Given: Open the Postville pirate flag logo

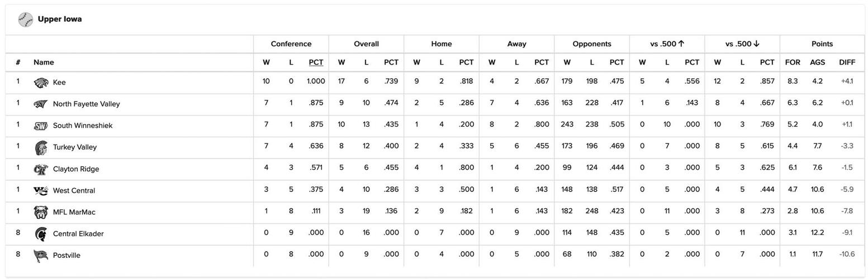Looking at the screenshot, I should [x=41, y=256].
